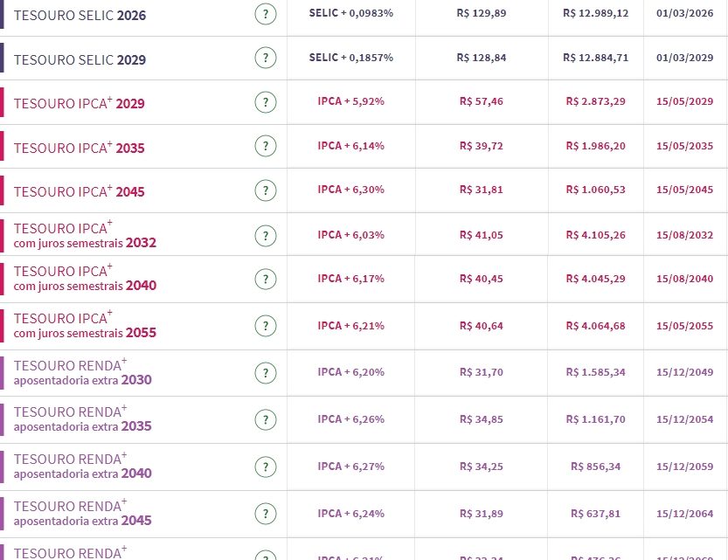This screenshot has height=560, width=728.
Task: Click Tesouro IPCA+ com juros semestrais 2055
Action: [x=85, y=325]
